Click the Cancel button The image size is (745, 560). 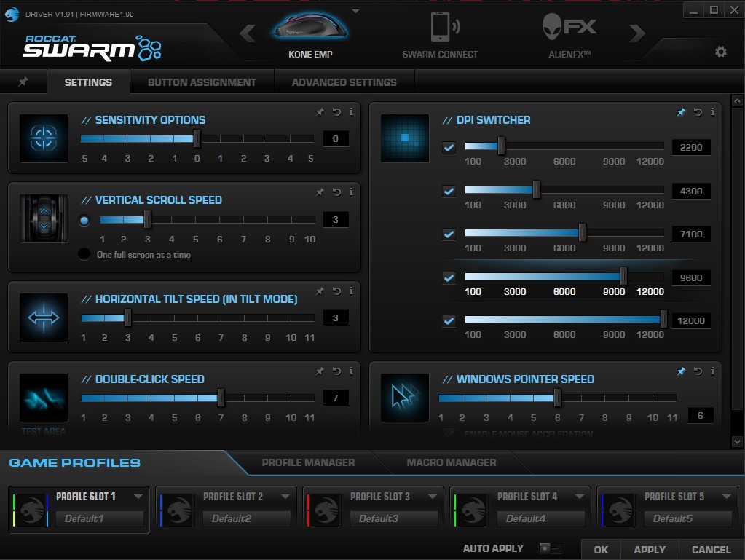pos(711,550)
